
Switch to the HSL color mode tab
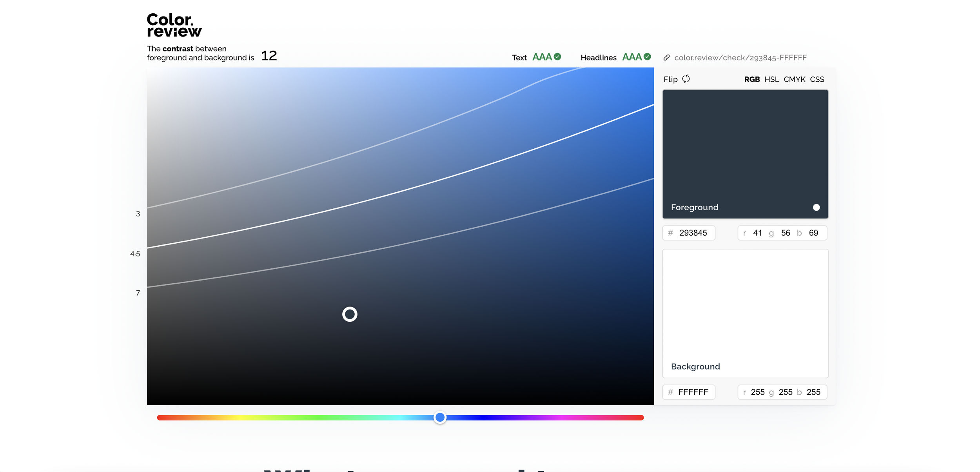point(771,79)
